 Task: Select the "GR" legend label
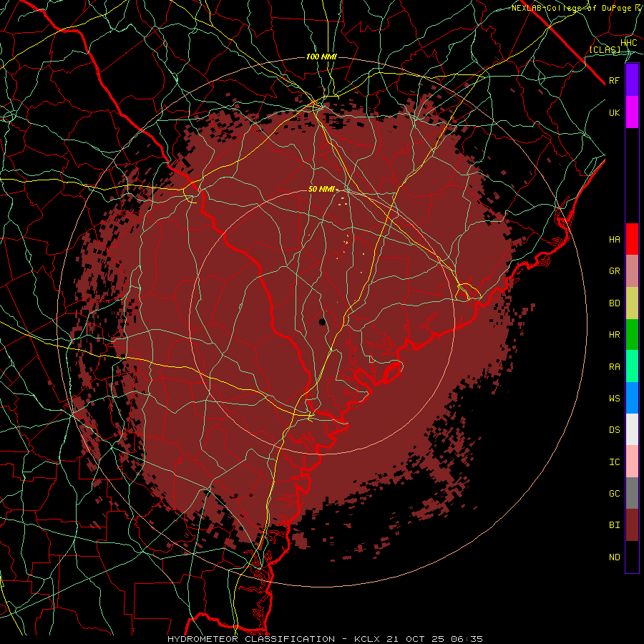click(615, 271)
